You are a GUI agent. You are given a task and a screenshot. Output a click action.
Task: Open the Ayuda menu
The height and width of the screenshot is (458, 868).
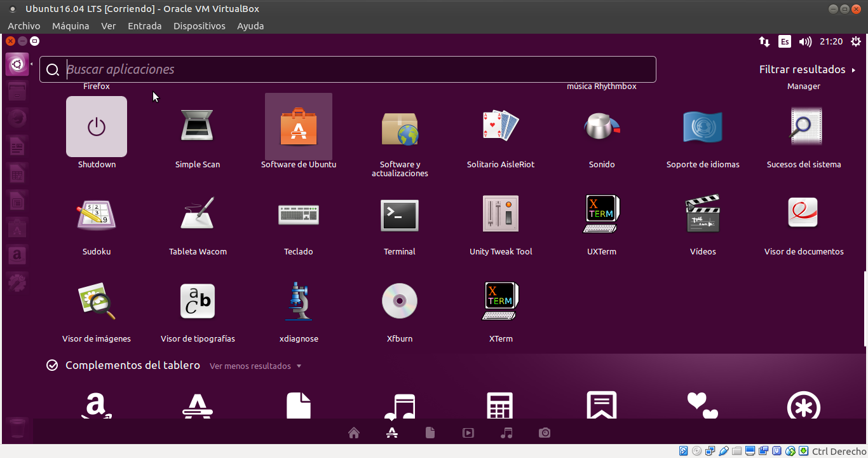click(250, 26)
